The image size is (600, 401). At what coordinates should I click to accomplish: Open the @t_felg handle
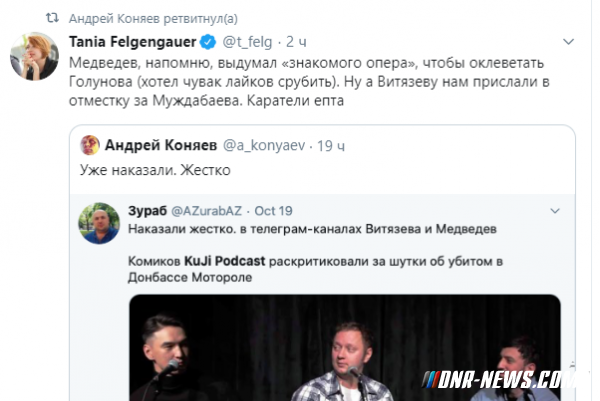(247, 42)
